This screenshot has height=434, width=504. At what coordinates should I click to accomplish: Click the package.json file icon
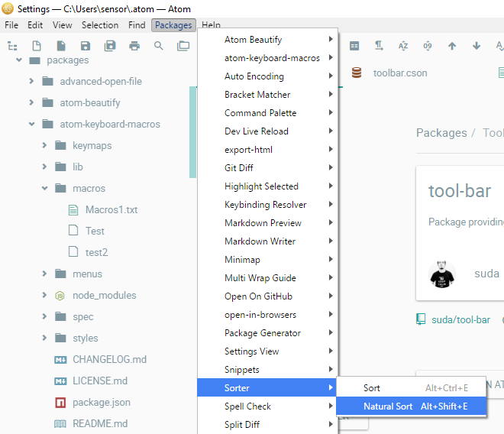tap(60, 403)
